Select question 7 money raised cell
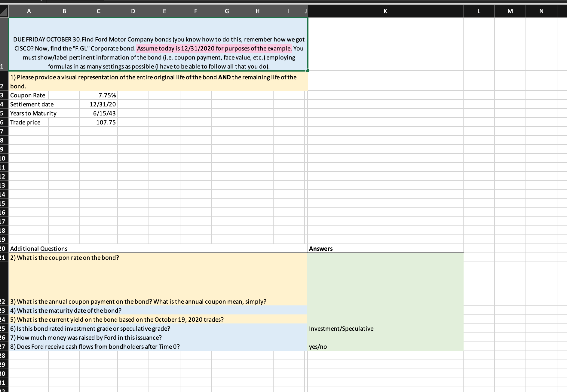 pos(158,338)
